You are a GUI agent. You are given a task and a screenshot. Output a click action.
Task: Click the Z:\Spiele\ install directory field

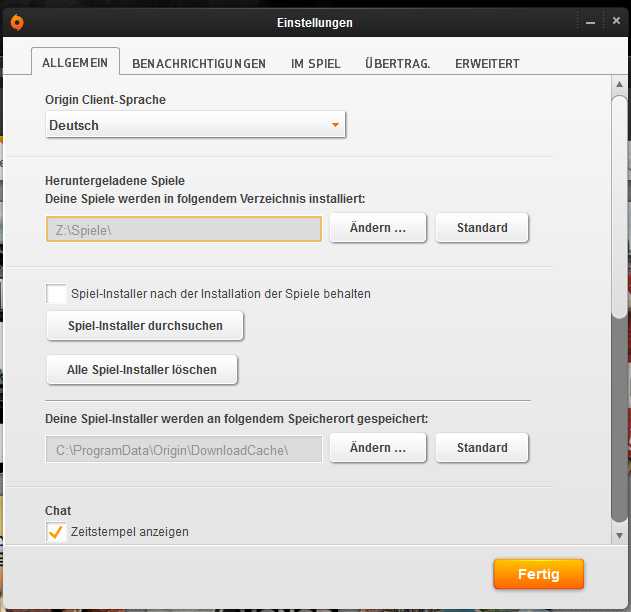tap(184, 229)
